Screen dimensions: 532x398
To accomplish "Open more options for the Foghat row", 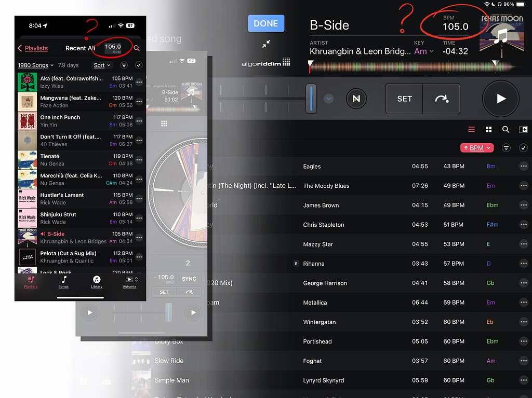I will pos(524,361).
